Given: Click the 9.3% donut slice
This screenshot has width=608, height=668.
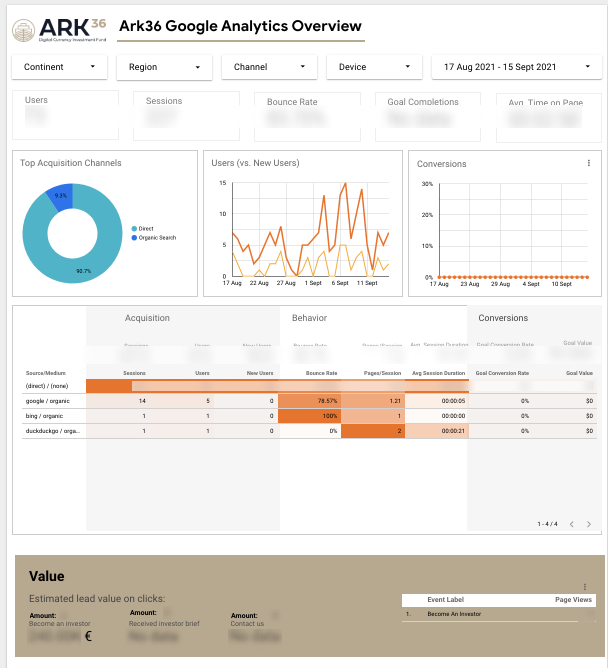Looking at the screenshot, I should tap(61, 196).
